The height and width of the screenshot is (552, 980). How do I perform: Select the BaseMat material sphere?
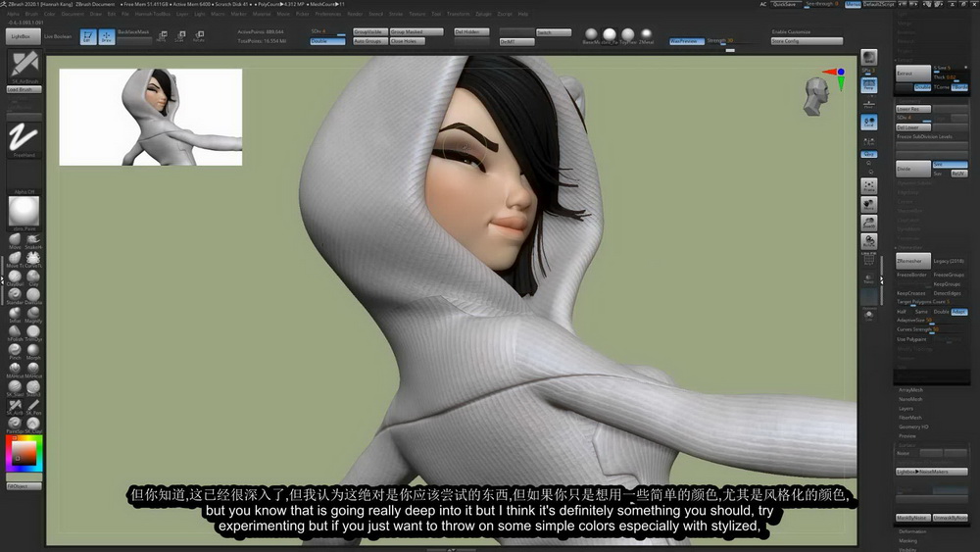tap(591, 35)
